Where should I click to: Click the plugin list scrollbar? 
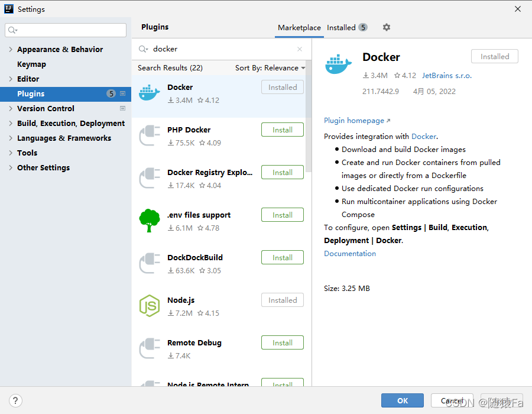(309, 117)
